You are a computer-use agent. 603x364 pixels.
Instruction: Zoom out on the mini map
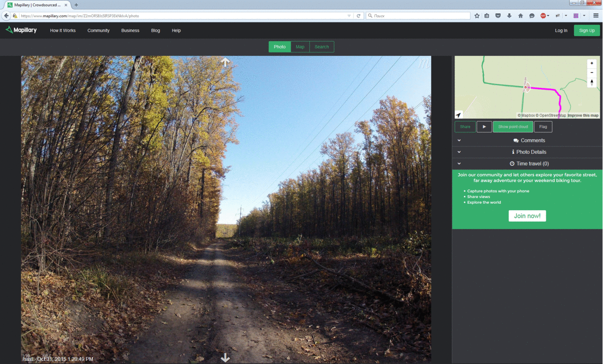(592, 73)
